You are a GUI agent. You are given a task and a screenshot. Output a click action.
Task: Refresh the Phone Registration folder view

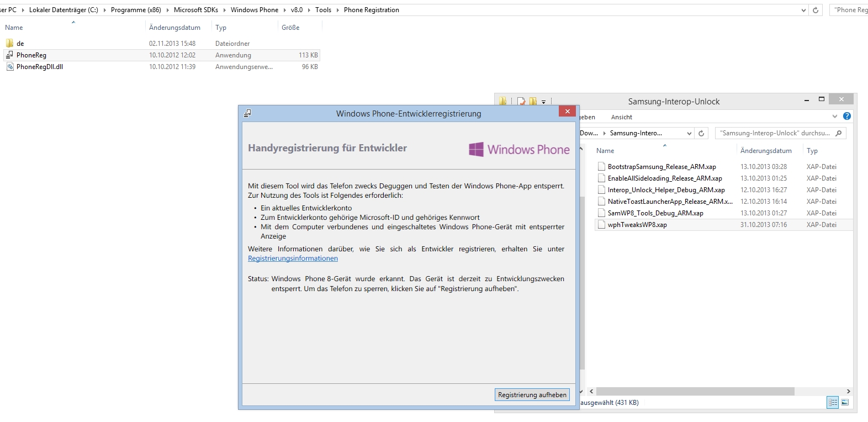(x=816, y=10)
